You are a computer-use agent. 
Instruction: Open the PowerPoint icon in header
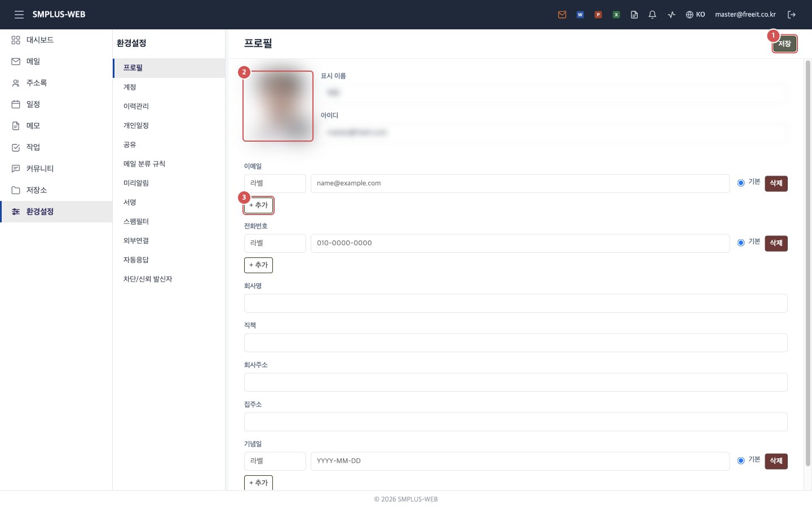(598, 15)
